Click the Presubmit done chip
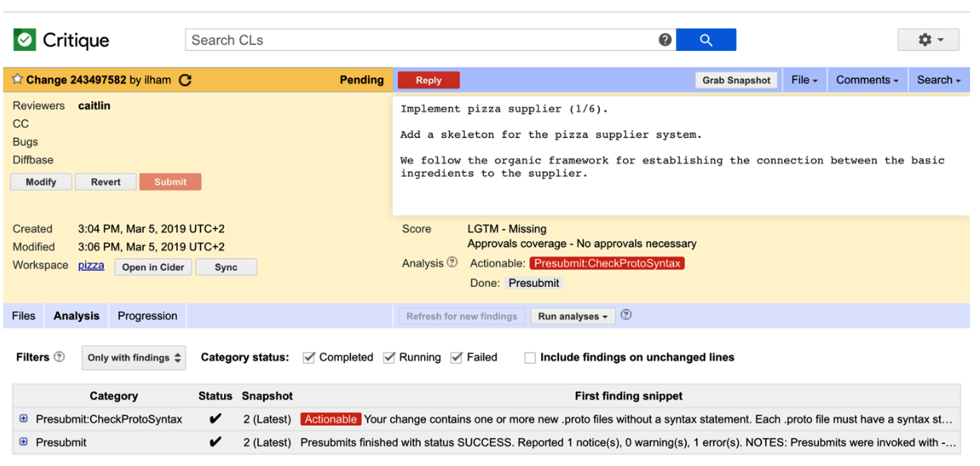The image size is (980, 466). [x=534, y=283]
